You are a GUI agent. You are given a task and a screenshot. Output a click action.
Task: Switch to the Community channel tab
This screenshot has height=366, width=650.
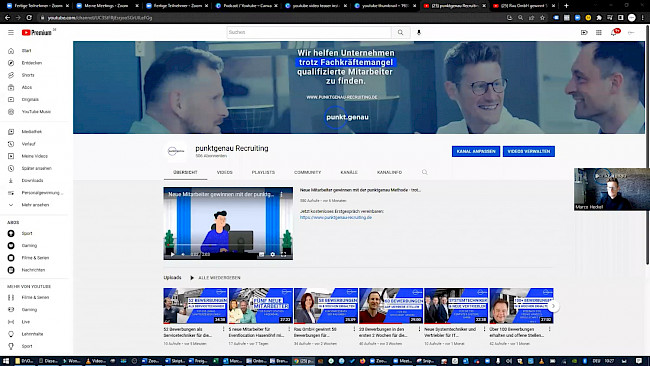[308, 172]
